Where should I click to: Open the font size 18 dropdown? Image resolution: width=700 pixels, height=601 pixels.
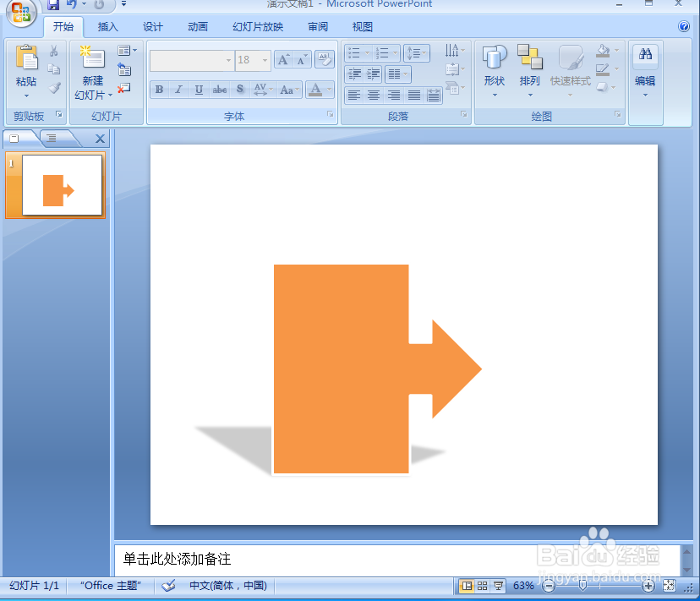[x=265, y=60]
